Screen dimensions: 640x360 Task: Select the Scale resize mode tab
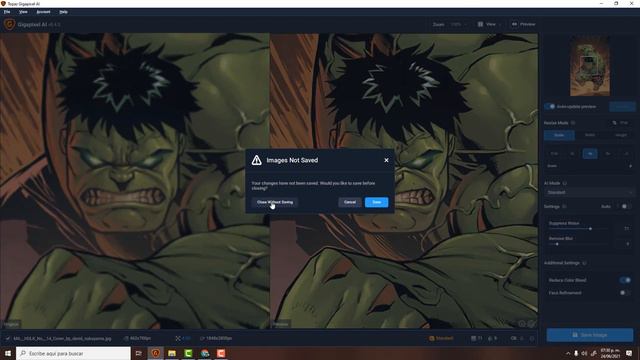(559, 135)
